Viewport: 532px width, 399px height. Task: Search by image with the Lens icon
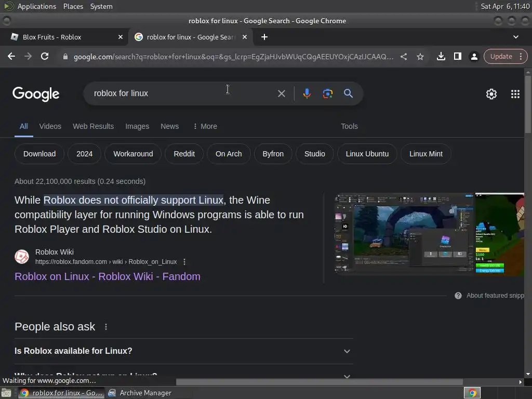[327, 94]
